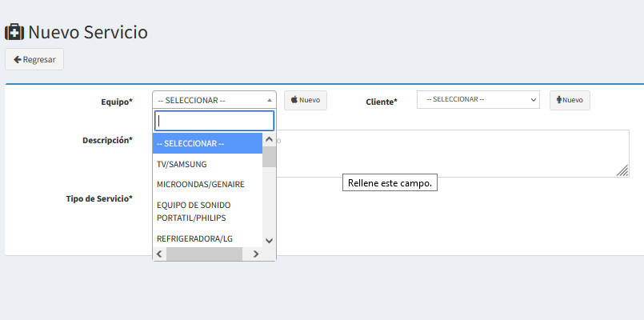Choose the highlighted -- SELECCIONAR -- option
644x320 pixels.
pos(190,144)
